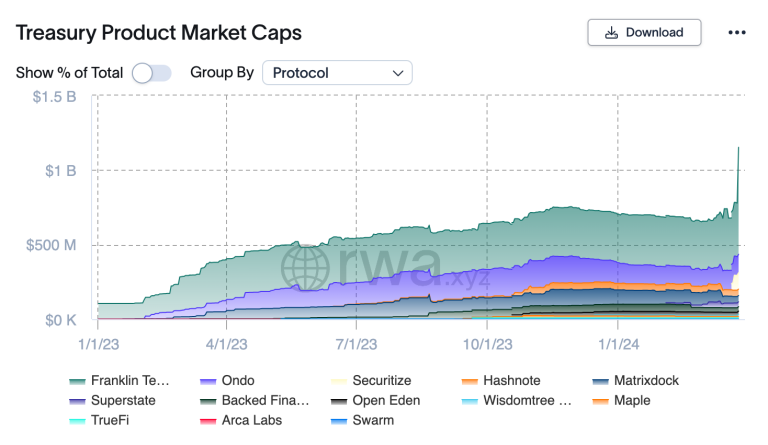Viewport: 768px width, 445px height.
Task: Open the three-dot more options menu
Action: [x=737, y=32]
